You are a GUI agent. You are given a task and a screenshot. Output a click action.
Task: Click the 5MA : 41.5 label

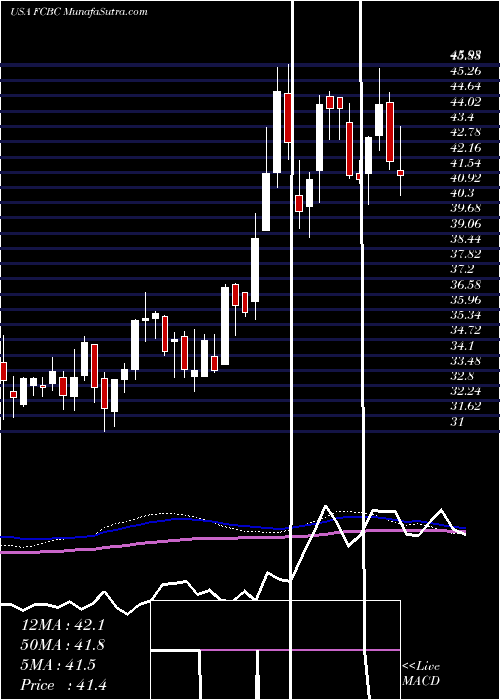[x=58, y=665]
